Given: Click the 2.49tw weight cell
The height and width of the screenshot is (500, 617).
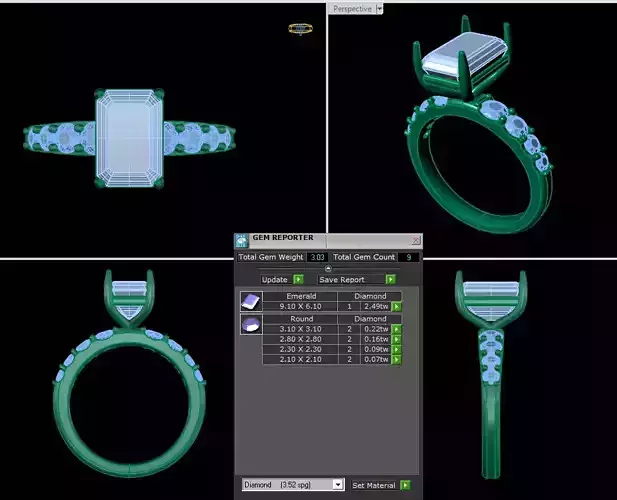Looking at the screenshot, I should (376, 306).
